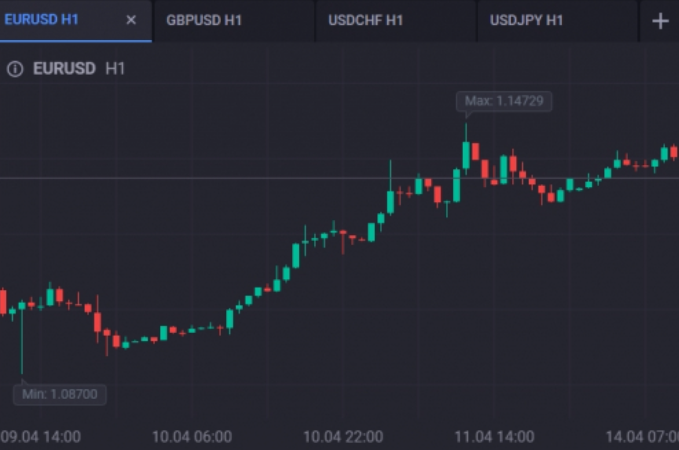Click the info icon beside EURUSD

[x=15, y=69]
